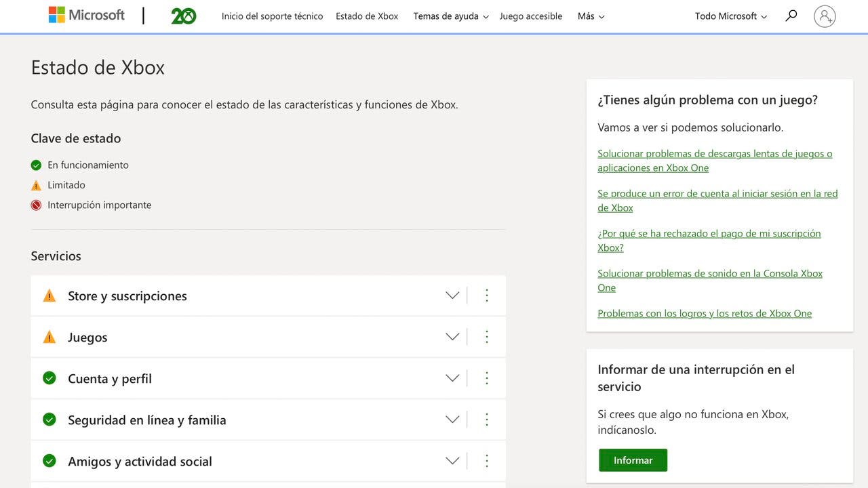Open three-dot menu for Store y suscripciones

pos(487,296)
